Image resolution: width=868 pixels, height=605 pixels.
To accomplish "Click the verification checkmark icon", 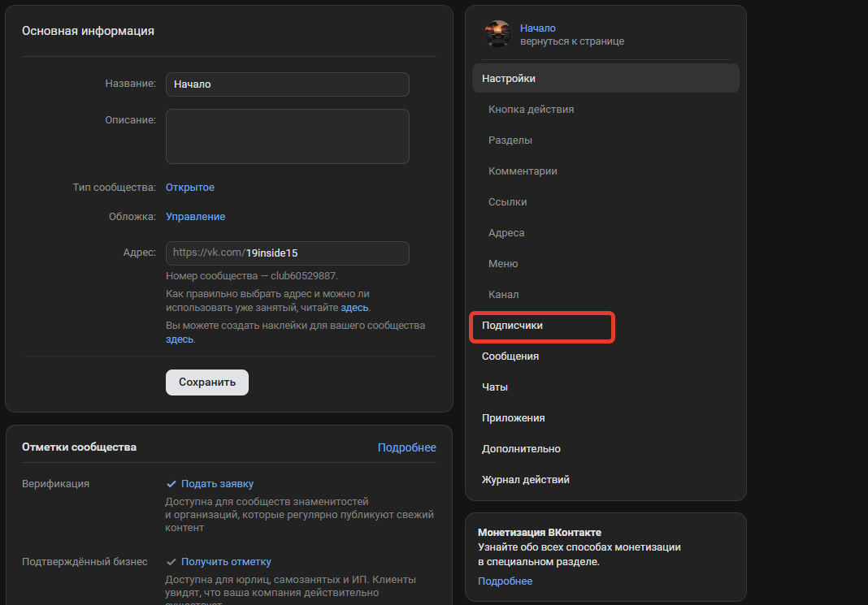I will [x=171, y=484].
